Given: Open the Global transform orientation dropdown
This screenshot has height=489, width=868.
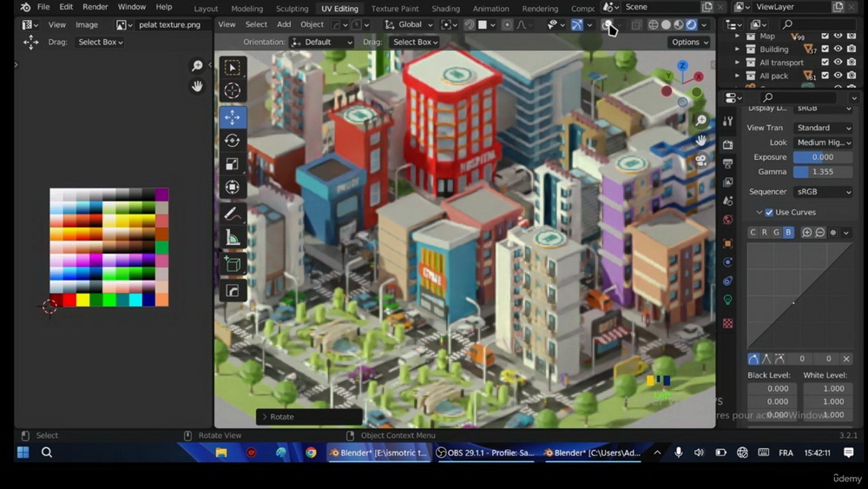Looking at the screenshot, I should coord(409,25).
